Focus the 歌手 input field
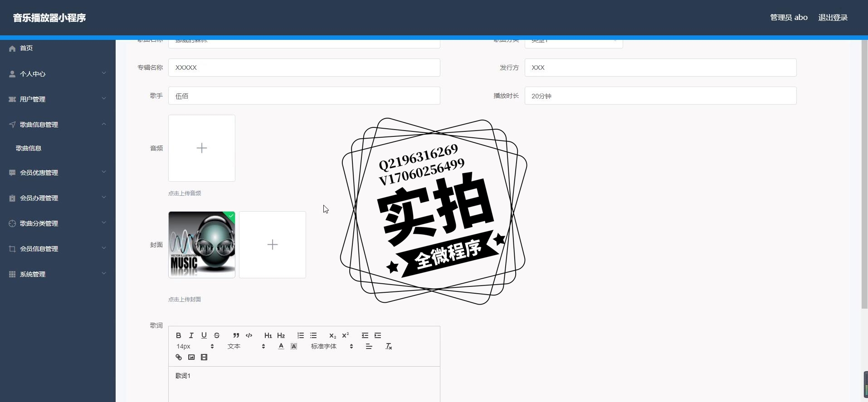Screen dimensions: 868x402 [304, 96]
